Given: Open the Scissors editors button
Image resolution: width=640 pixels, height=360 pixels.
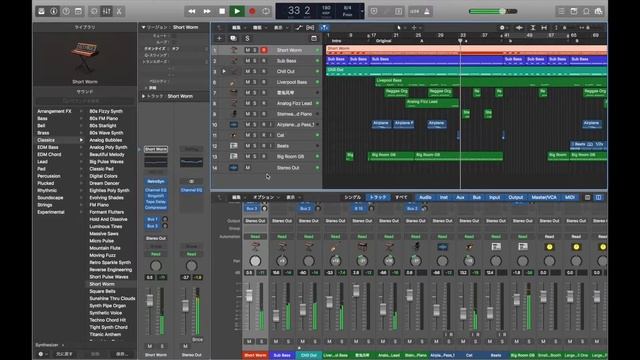Looking at the screenshot, I should pyautogui.click(x=119, y=11).
